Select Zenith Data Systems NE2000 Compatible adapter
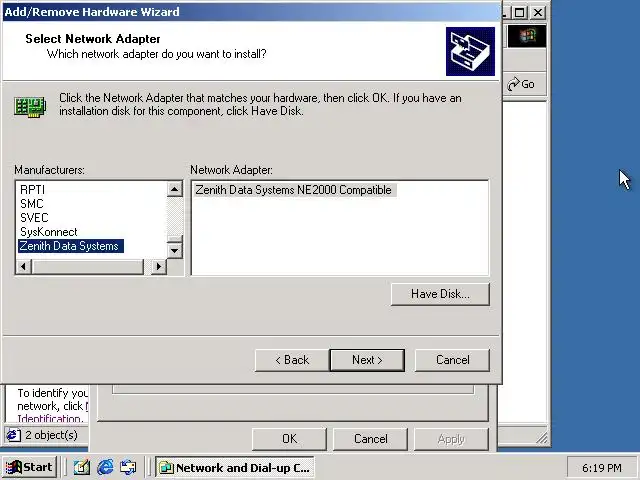 (294, 190)
